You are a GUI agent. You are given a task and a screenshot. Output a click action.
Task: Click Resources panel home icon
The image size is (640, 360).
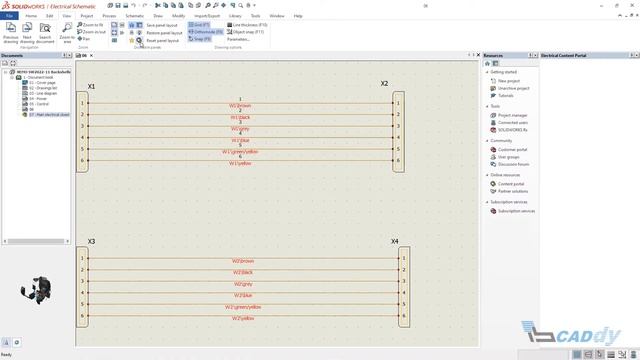coord(487,63)
